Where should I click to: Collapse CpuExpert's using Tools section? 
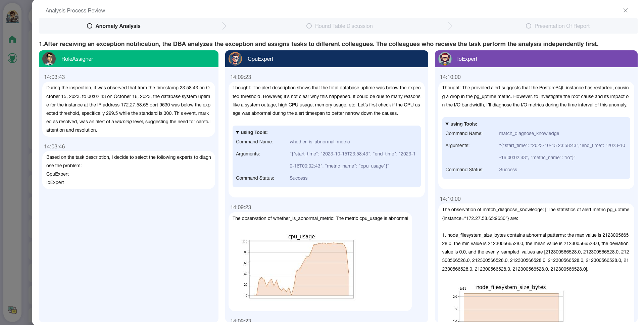(252, 132)
